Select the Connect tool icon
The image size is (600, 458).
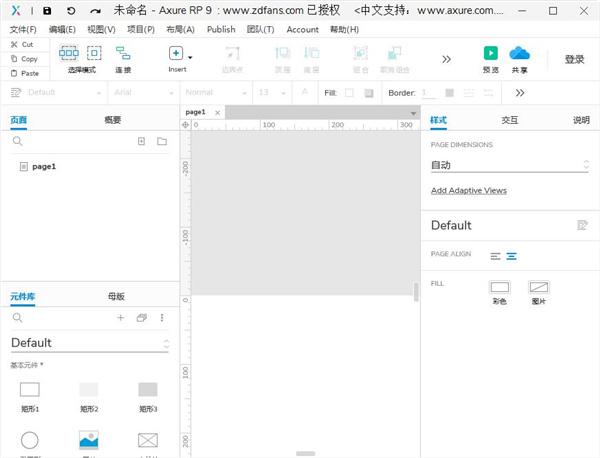pyautogui.click(x=123, y=53)
